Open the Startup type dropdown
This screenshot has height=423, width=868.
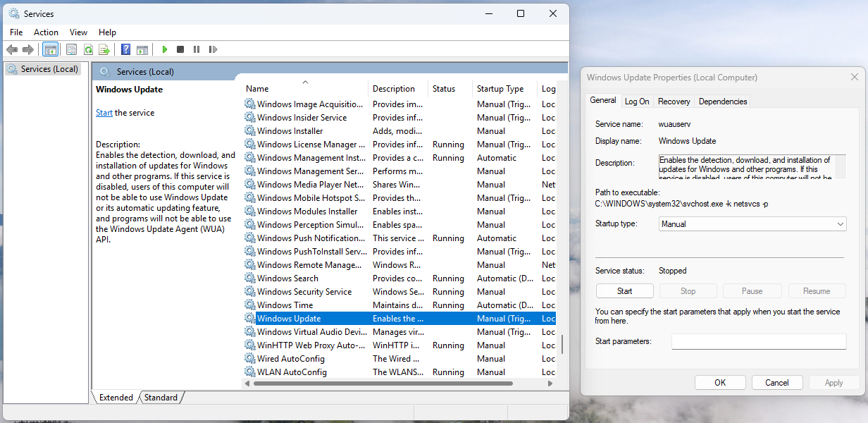click(x=752, y=224)
